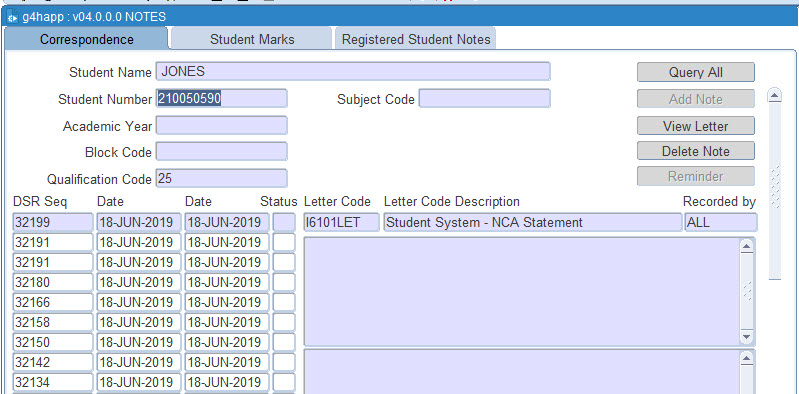Click the form scrollbar up arrow

pyautogui.click(x=775, y=95)
